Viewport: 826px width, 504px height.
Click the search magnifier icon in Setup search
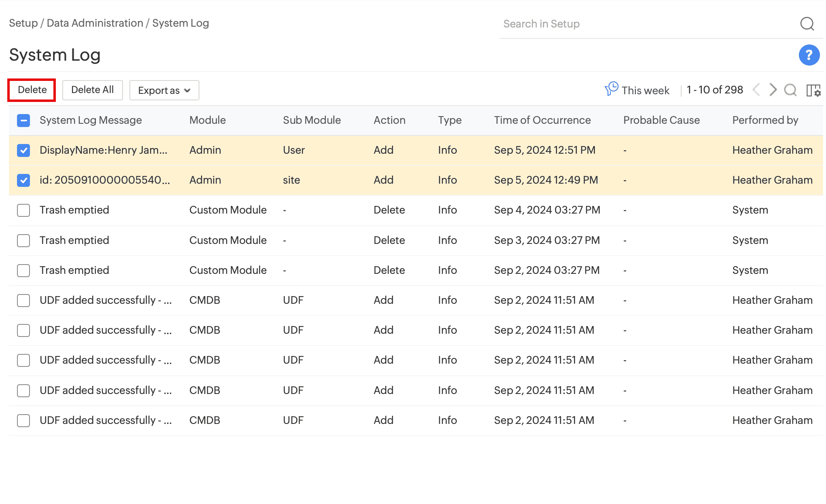click(x=807, y=24)
